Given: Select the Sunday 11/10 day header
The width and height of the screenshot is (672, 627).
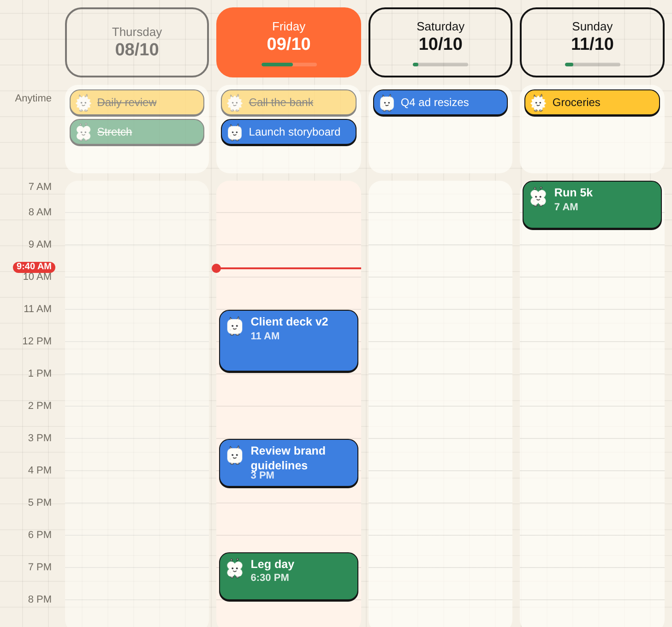Looking at the screenshot, I should coord(592,42).
